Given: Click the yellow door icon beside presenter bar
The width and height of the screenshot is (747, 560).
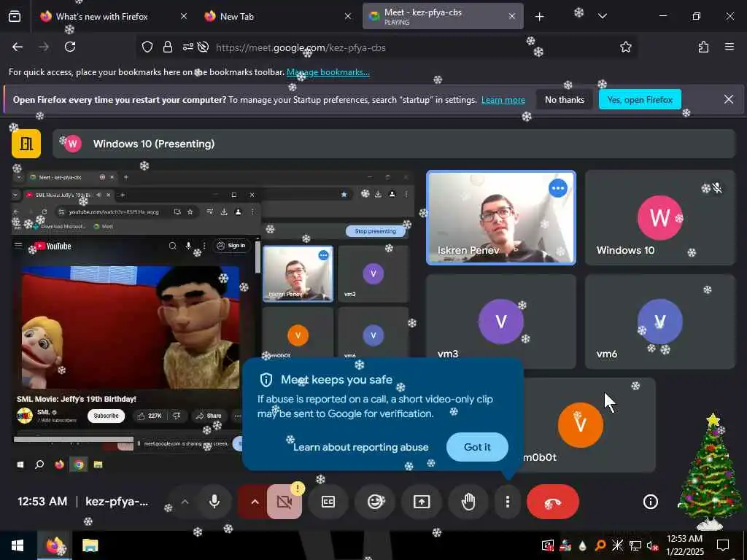Looking at the screenshot, I should (x=26, y=144).
